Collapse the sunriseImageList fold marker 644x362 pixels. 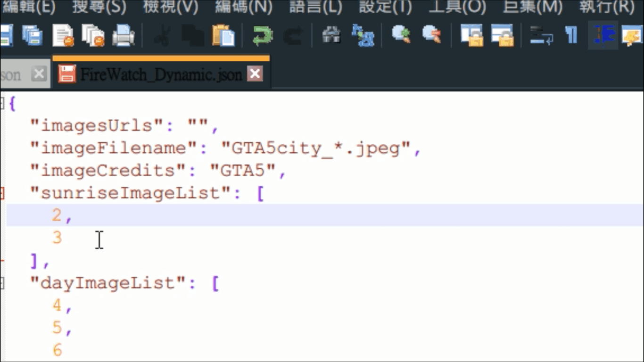click(2, 193)
